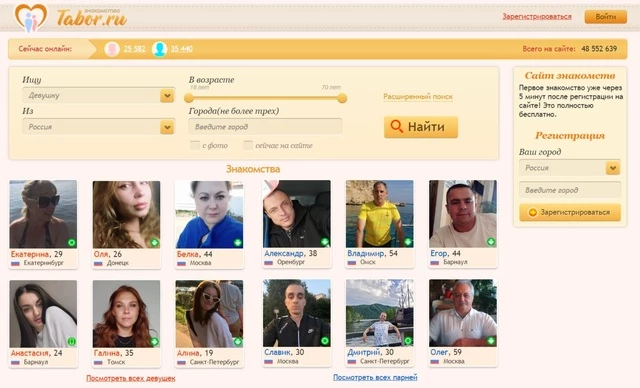Click the Войти login button
The image size is (640, 388).
(606, 17)
